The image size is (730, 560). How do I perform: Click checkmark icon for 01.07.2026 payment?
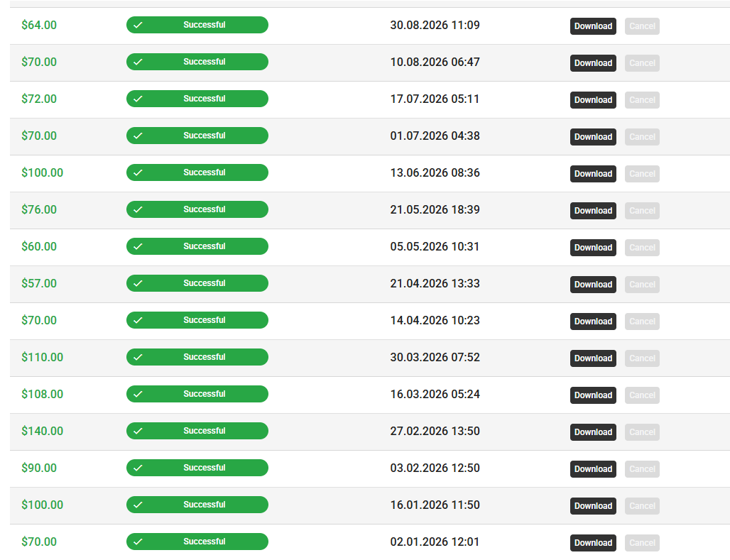[138, 136]
